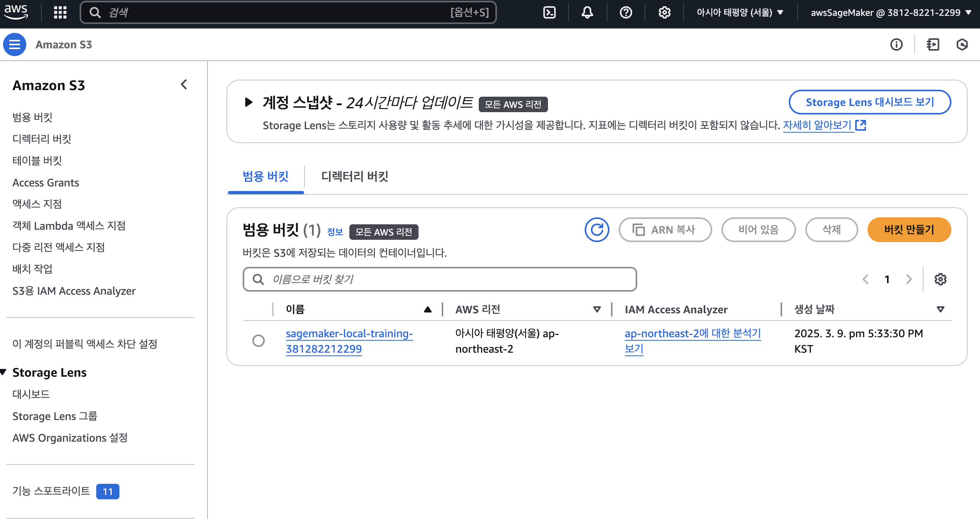Open 이 계정의 퍼블릭 액세스 차단 설정
Screen dimensions: 980x519
(85, 344)
